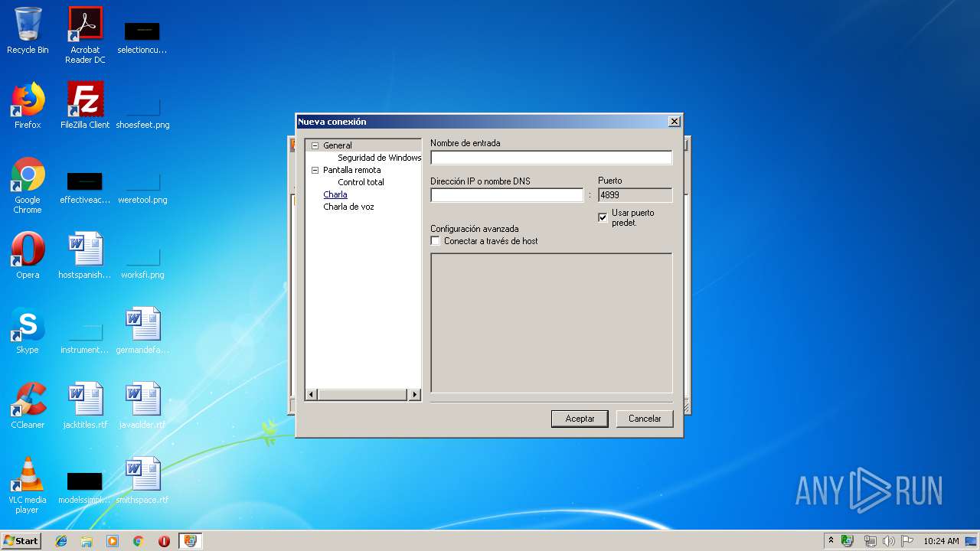Select the General tree item label
This screenshot has width=980, height=551.
[x=338, y=145]
